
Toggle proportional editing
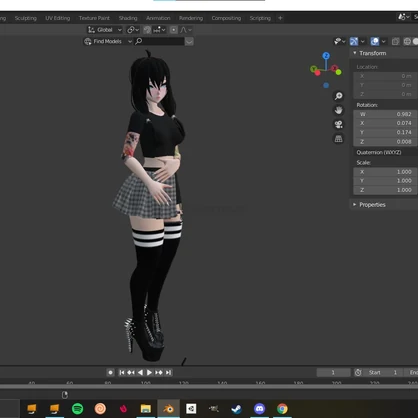click(x=174, y=30)
